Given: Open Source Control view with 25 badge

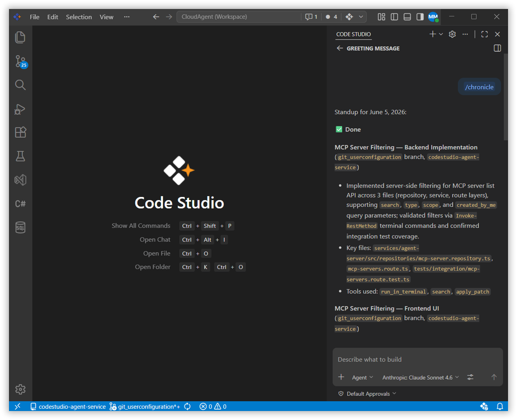Looking at the screenshot, I should click(x=21, y=61).
